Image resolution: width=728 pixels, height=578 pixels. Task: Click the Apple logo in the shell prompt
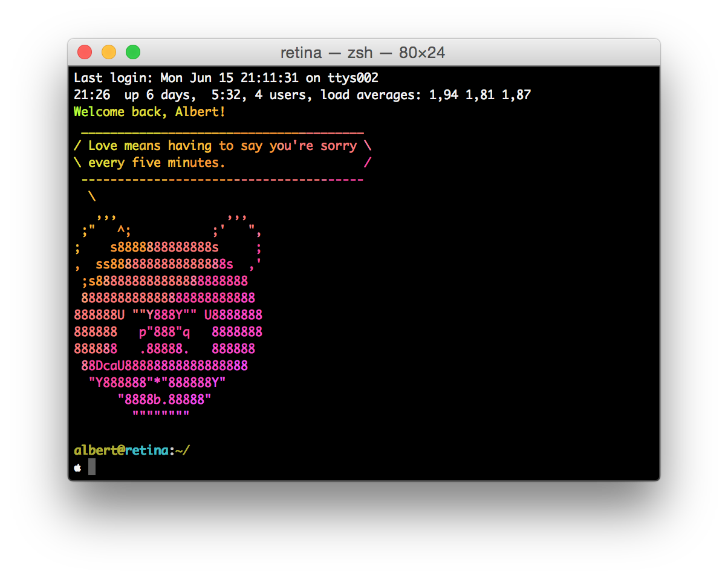point(77,467)
